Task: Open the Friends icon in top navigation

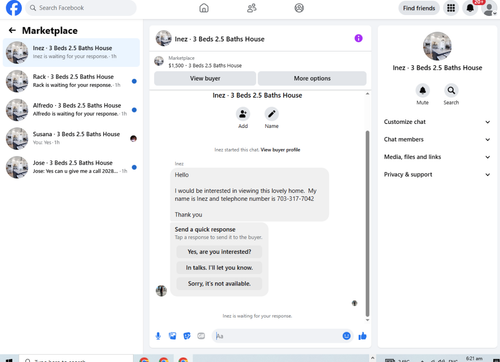Action: (x=252, y=8)
